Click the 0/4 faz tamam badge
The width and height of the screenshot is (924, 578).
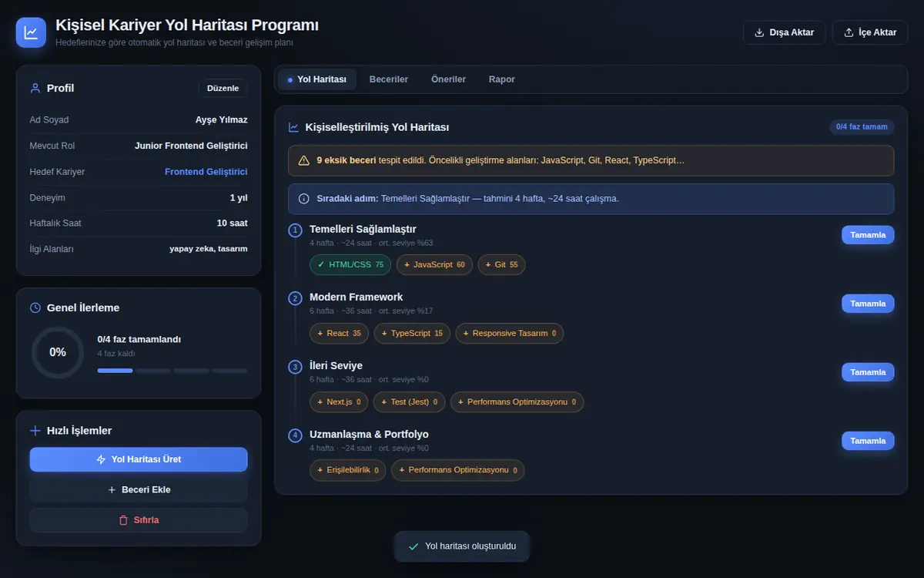click(x=862, y=127)
